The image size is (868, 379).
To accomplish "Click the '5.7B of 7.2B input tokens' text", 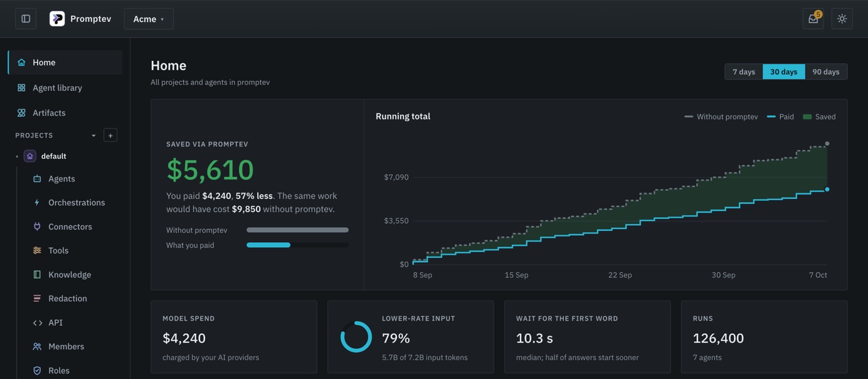I will pos(425,358).
